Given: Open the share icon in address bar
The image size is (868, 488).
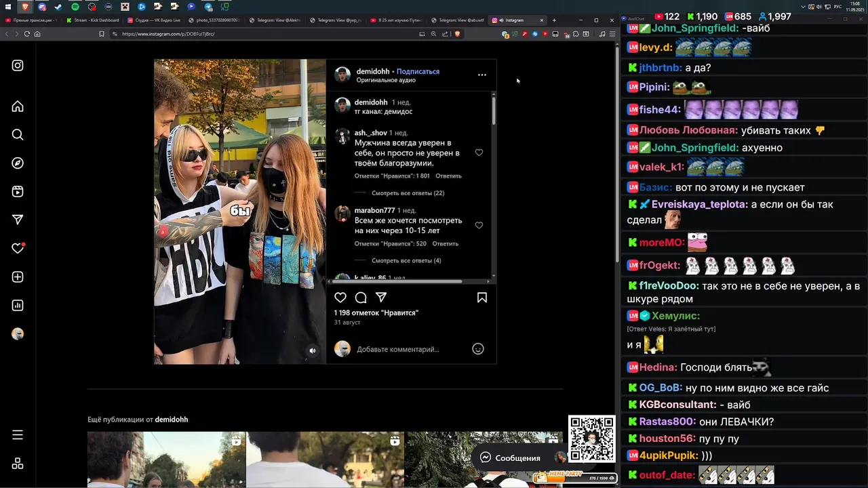Looking at the screenshot, I should pyautogui.click(x=445, y=34).
